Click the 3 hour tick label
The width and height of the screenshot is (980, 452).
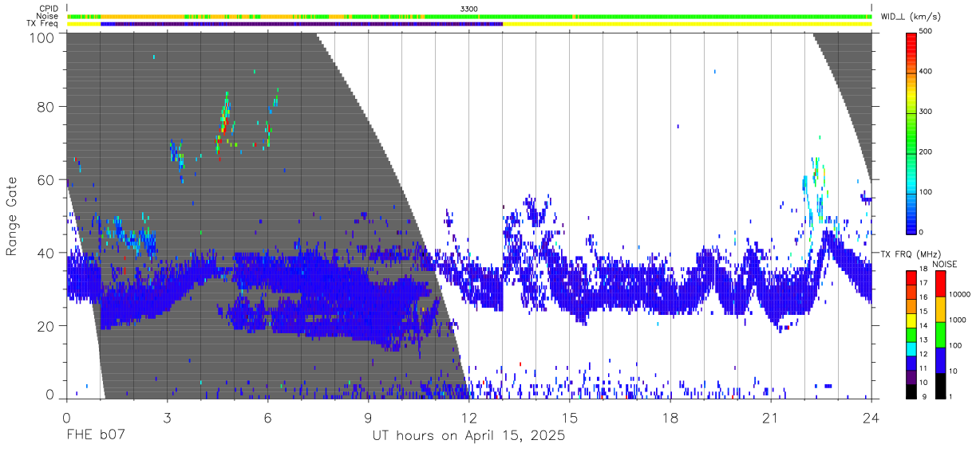(167, 418)
